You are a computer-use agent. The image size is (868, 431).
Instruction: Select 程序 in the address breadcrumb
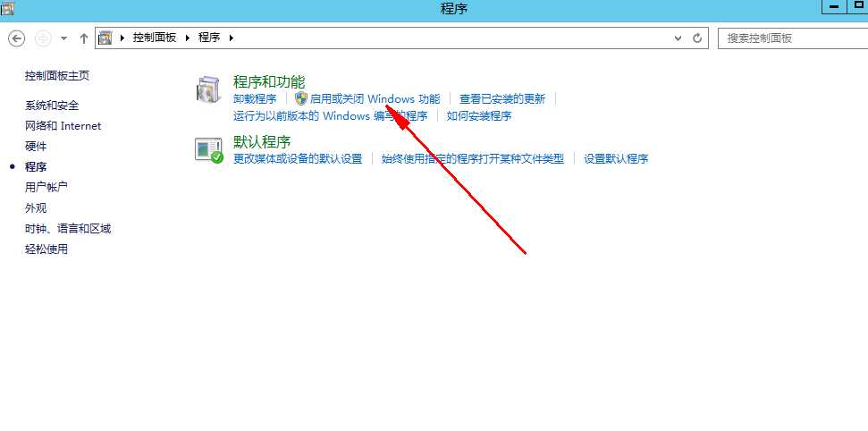(x=209, y=38)
